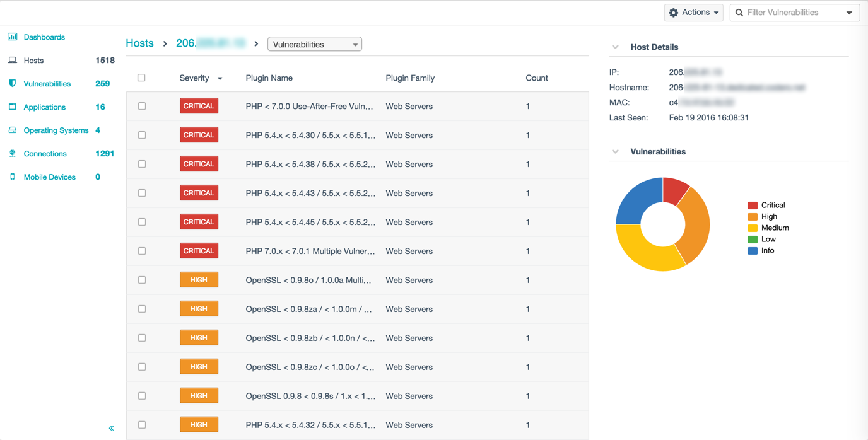868x440 pixels.
Task: Click the Filter Vulnerabilities search field
Action: tap(792, 13)
